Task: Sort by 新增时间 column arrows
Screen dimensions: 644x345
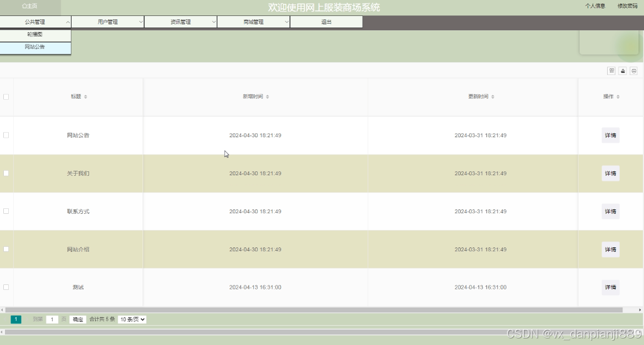Action: [268, 96]
